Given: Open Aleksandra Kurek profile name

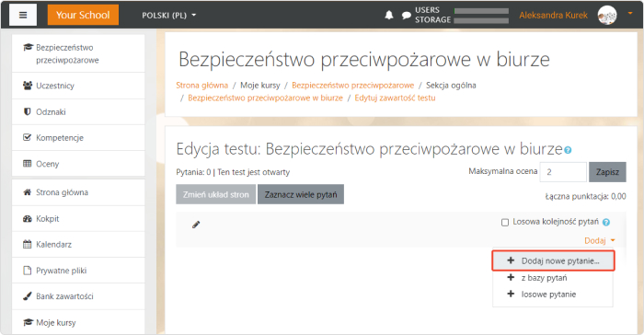Looking at the screenshot, I should [x=553, y=16].
